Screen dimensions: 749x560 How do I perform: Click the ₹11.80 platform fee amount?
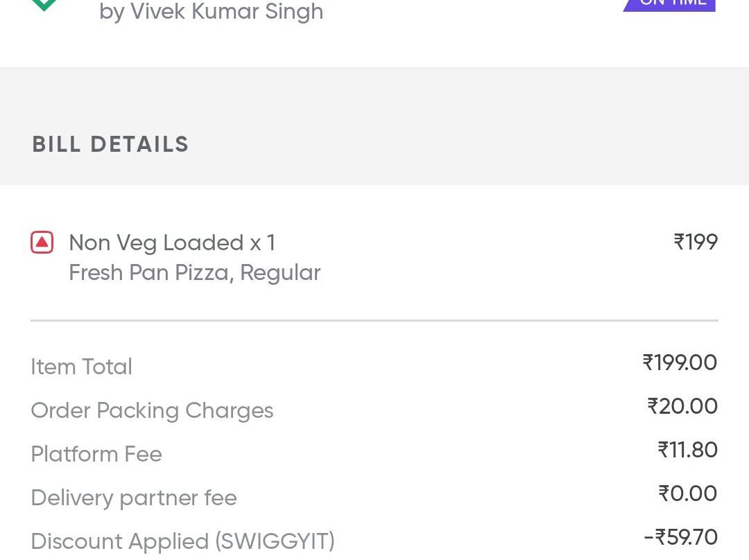point(687,450)
